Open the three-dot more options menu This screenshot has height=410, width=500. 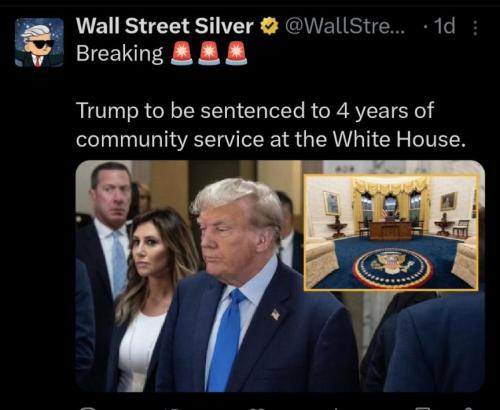coord(475,28)
